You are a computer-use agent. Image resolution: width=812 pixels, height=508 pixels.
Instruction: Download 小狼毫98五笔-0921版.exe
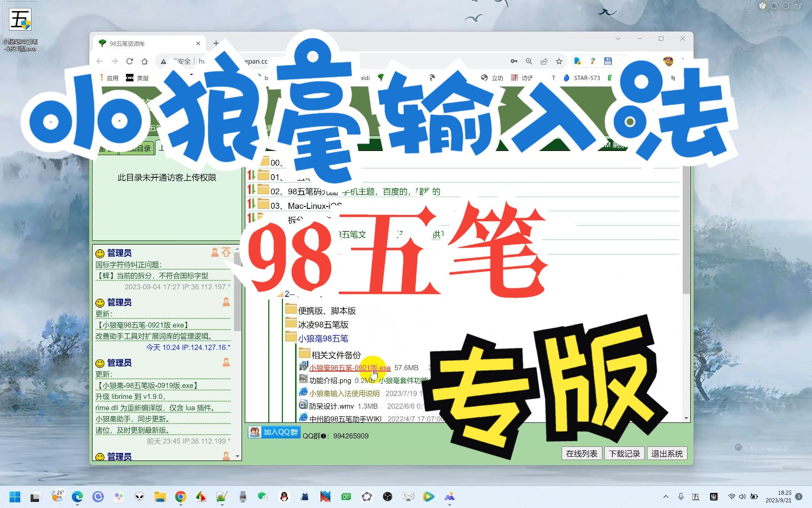click(350, 368)
